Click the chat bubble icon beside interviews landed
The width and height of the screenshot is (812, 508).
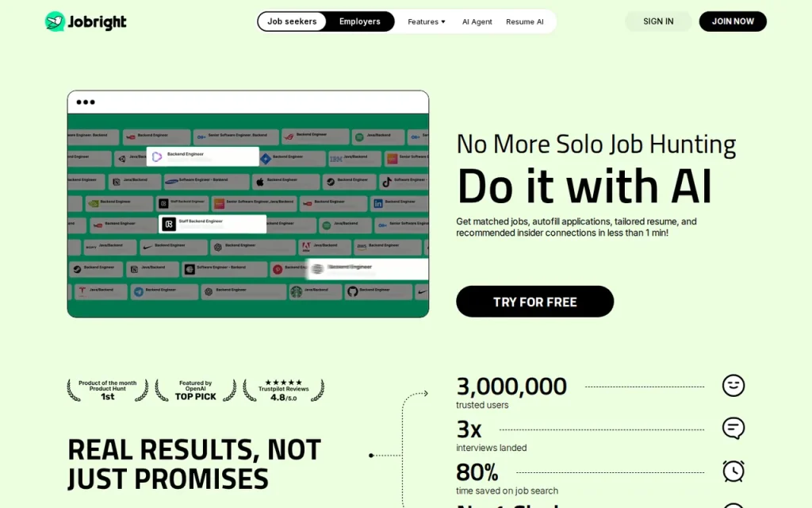pyautogui.click(x=733, y=428)
